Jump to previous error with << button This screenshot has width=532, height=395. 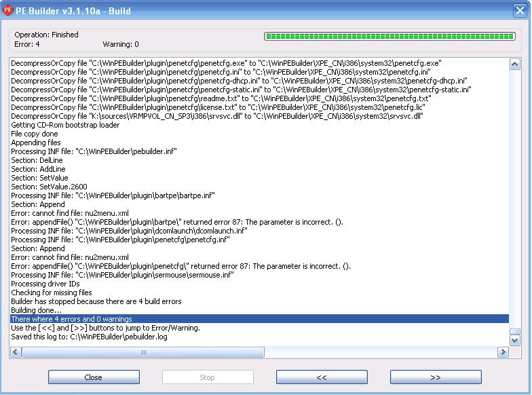(322, 377)
